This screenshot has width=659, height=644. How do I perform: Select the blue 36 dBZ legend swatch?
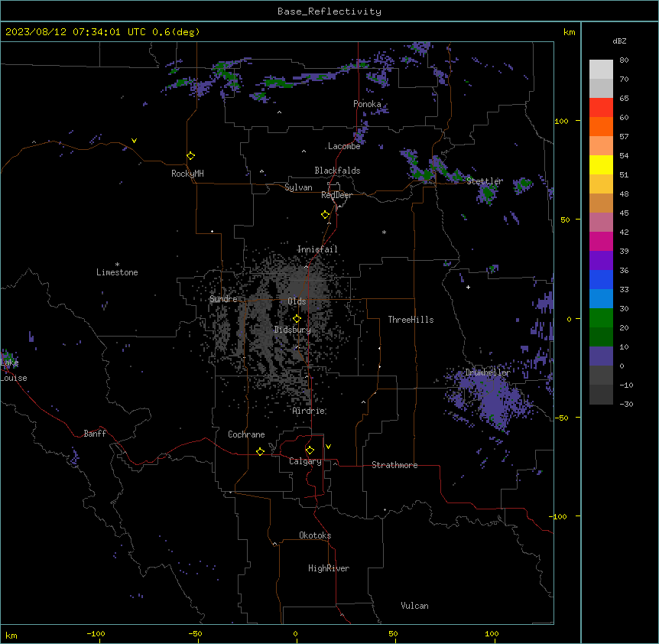point(601,279)
